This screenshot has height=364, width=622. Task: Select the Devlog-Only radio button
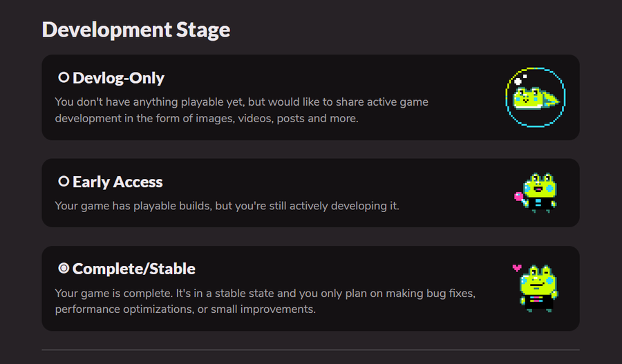(x=64, y=78)
